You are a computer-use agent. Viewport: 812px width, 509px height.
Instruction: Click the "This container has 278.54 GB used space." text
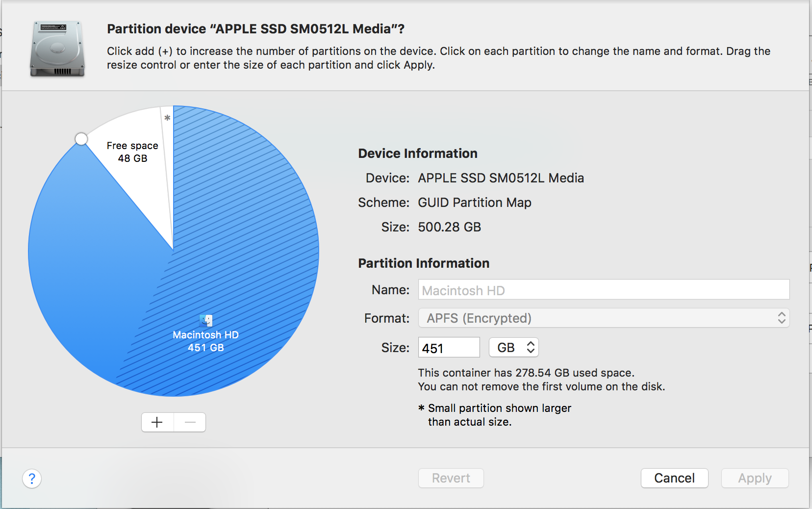pyautogui.click(x=527, y=373)
